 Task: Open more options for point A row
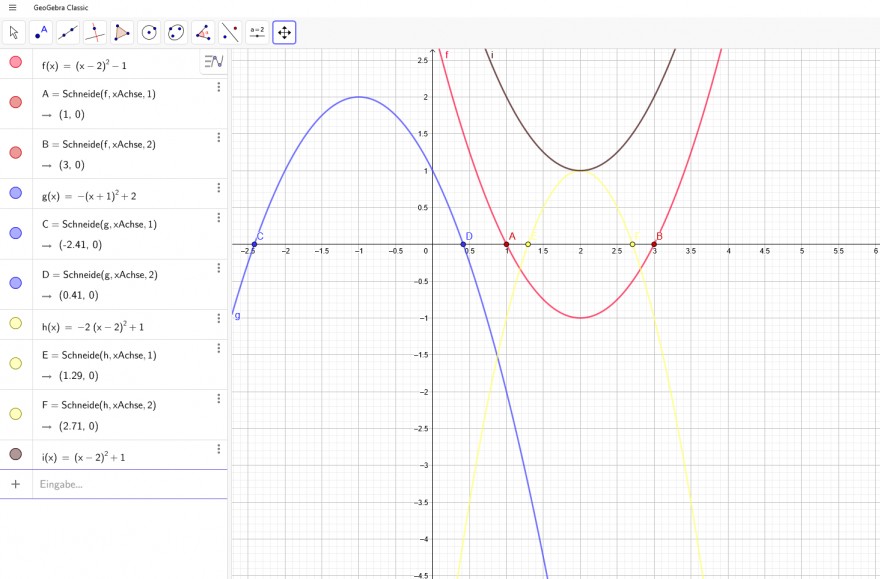tap(219, 87)
